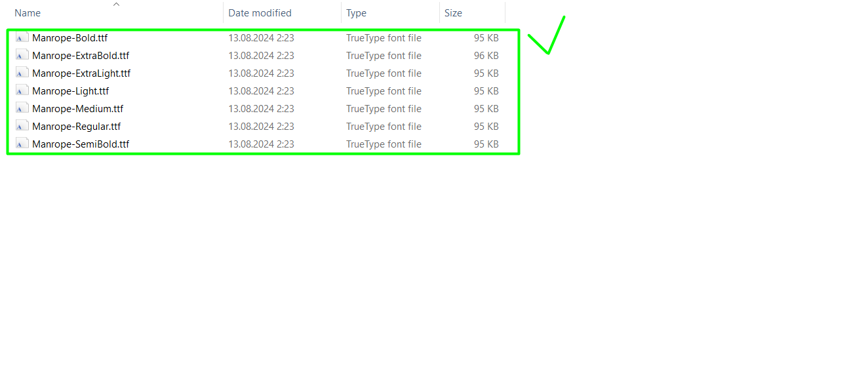Click the type cell of Manrope-Medium.ttf
The height and width of the screenshot is (385, 868).
(x=384, y=109)
